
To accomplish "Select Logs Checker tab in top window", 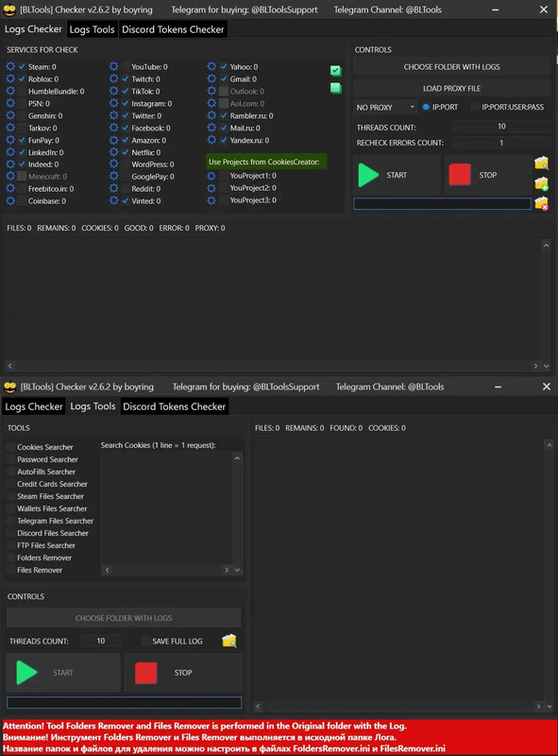I will (x=33, y=29).
